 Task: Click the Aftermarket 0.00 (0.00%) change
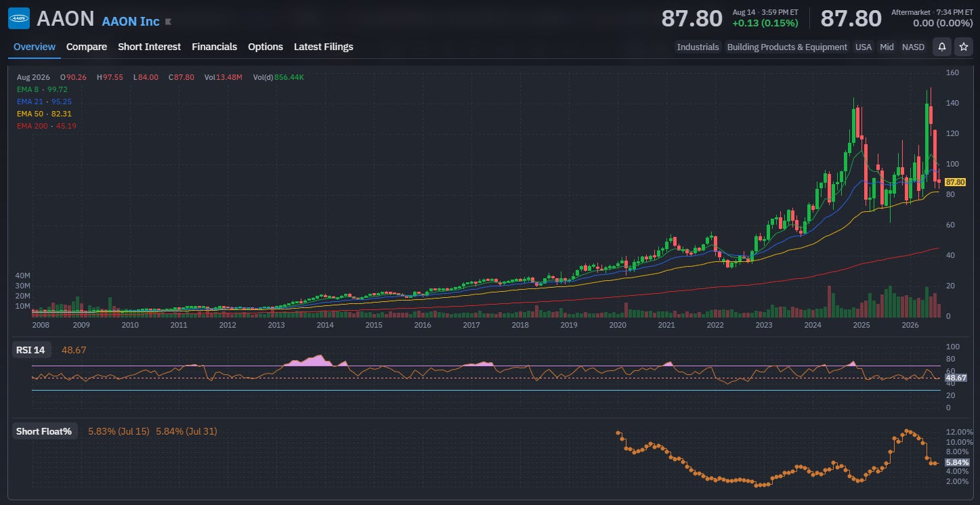tap(943, 23)
